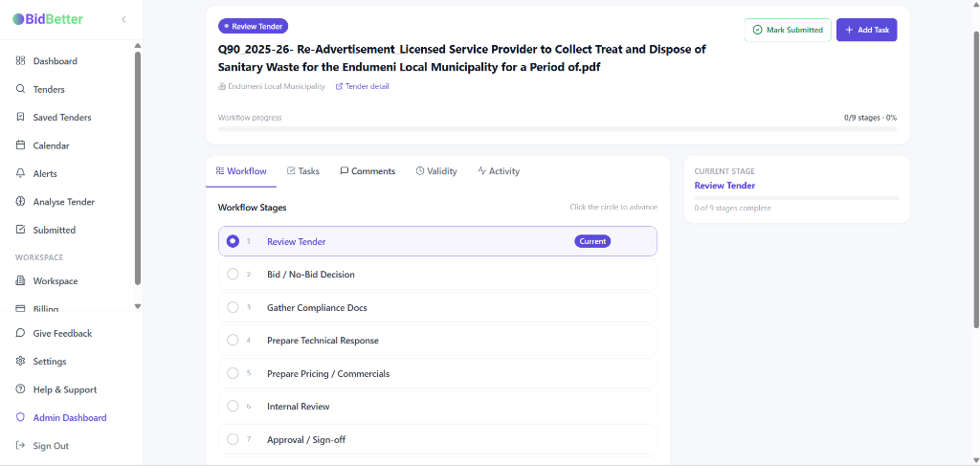This screenshot has width=980, height=466.
Task: Click 'Bid / No-Bid Decision' stage text
Action: pos(311,275)
